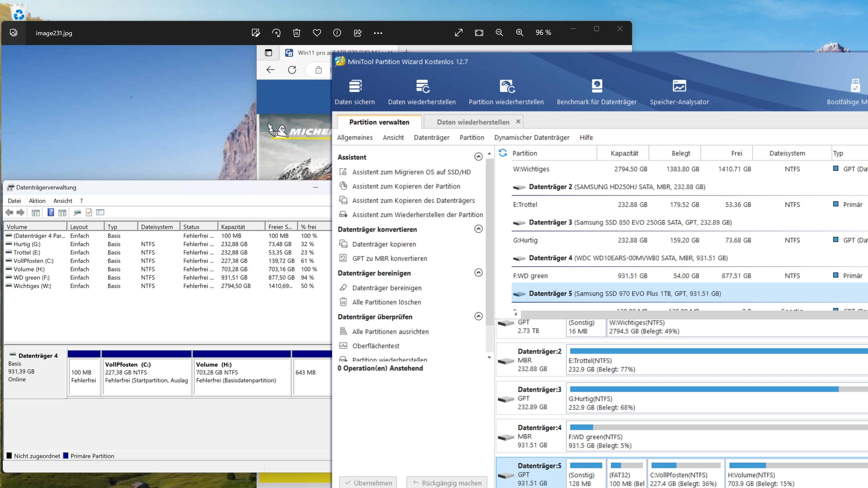Click the refresh icon beside Partition column
The image size is (868, 488).
point(503,153)
